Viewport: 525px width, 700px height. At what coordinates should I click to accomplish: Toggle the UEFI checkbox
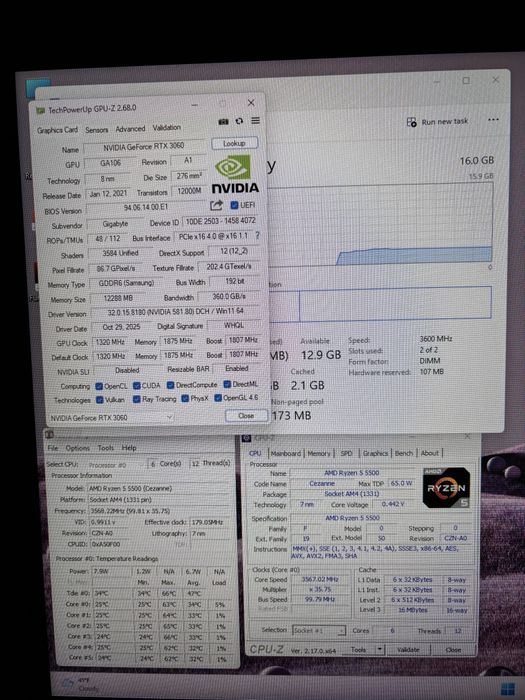(x=234, y=205)
